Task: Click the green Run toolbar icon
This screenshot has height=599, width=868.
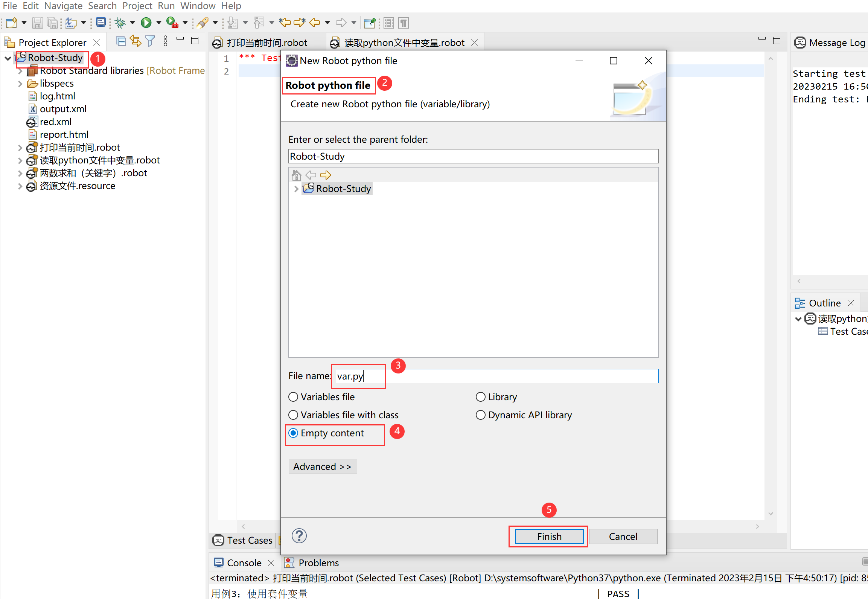Action: tap(146, 23)
